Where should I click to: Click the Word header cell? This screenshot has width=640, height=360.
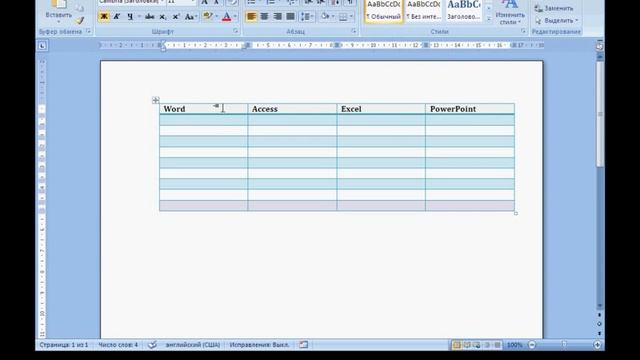pos(203,109)
